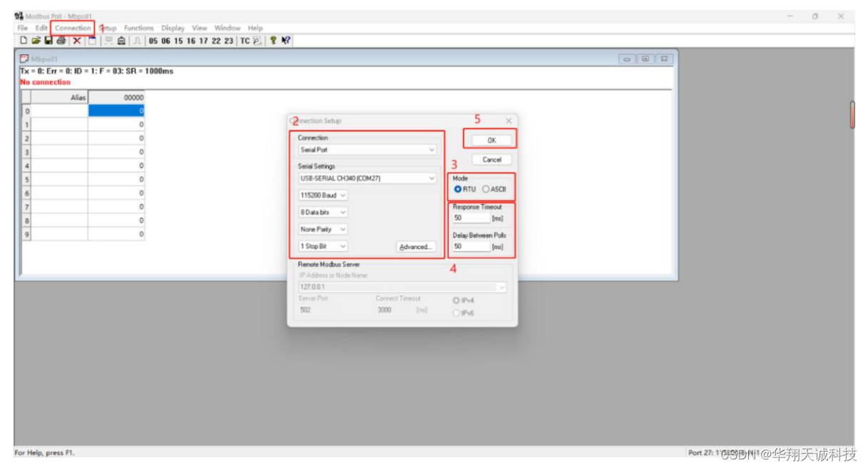
Task: Click the yellow question mark About icon
Action: (272, 41)
